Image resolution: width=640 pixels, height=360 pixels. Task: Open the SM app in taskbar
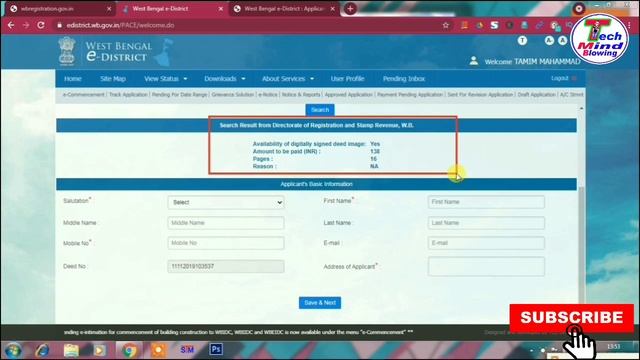(x=187, y=350)
